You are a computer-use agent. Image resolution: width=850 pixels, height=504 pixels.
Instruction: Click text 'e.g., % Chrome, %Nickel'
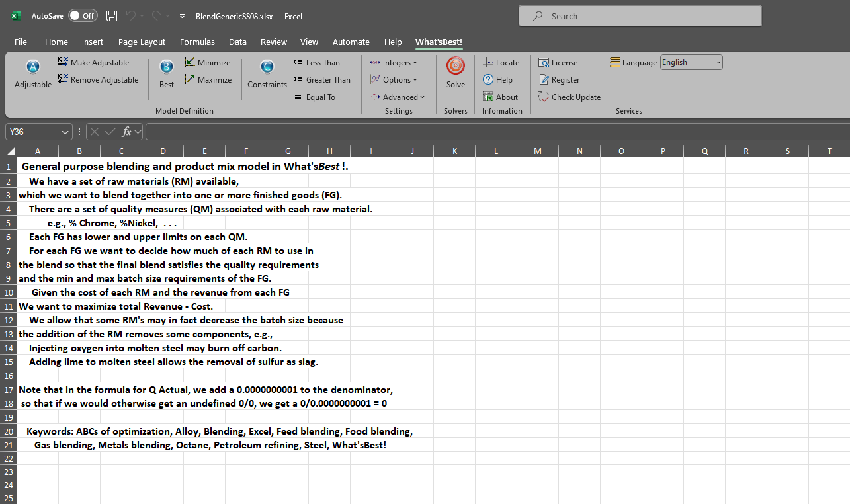pyautogui.click(x=112, y=222)
